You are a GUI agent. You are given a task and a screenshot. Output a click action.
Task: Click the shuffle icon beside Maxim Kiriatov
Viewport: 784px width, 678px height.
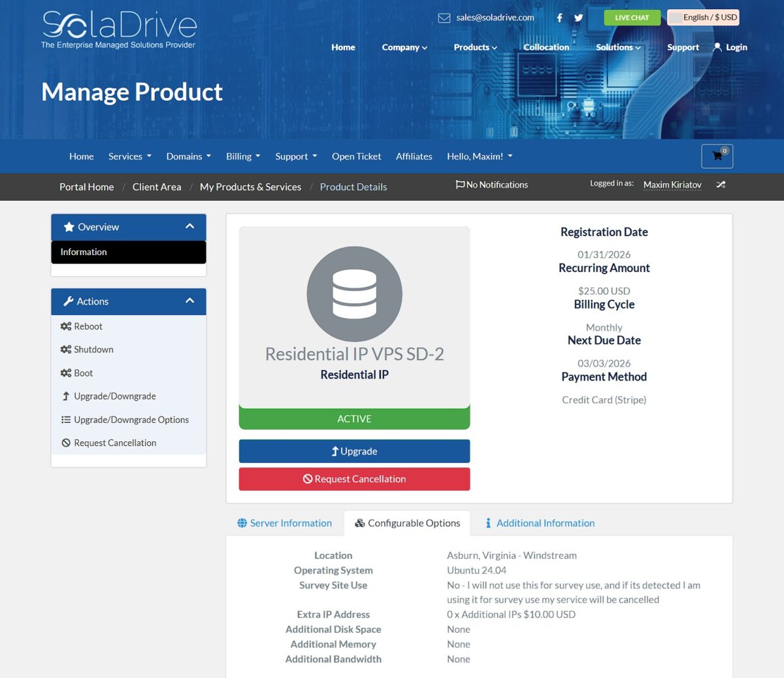coord(721,185)
